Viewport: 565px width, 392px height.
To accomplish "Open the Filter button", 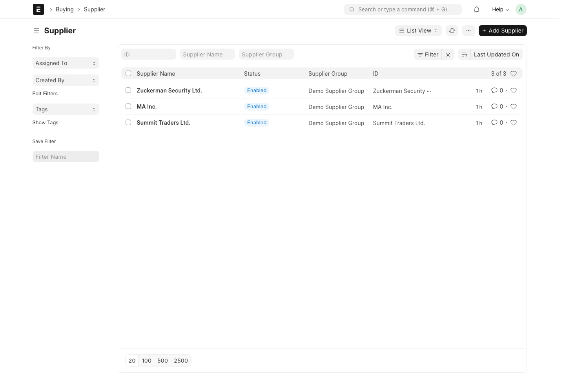I will (428, 54).
